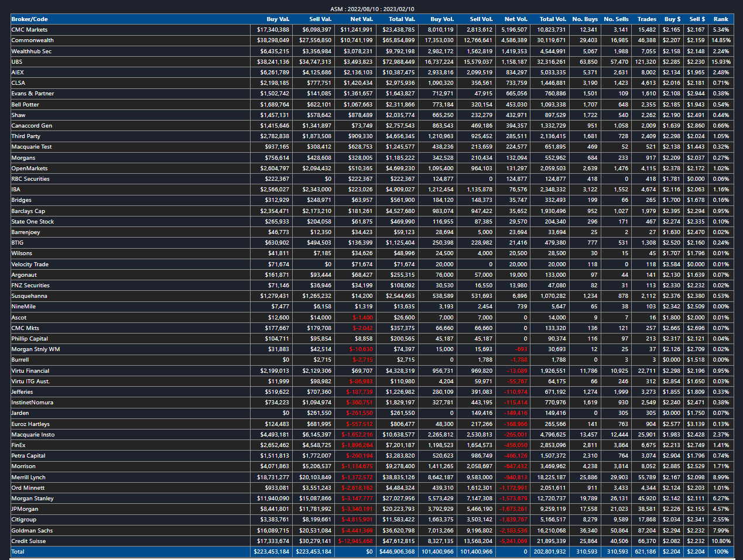
Task: Sort by the Broker/Code column header
Action: (x=30, y=19)
